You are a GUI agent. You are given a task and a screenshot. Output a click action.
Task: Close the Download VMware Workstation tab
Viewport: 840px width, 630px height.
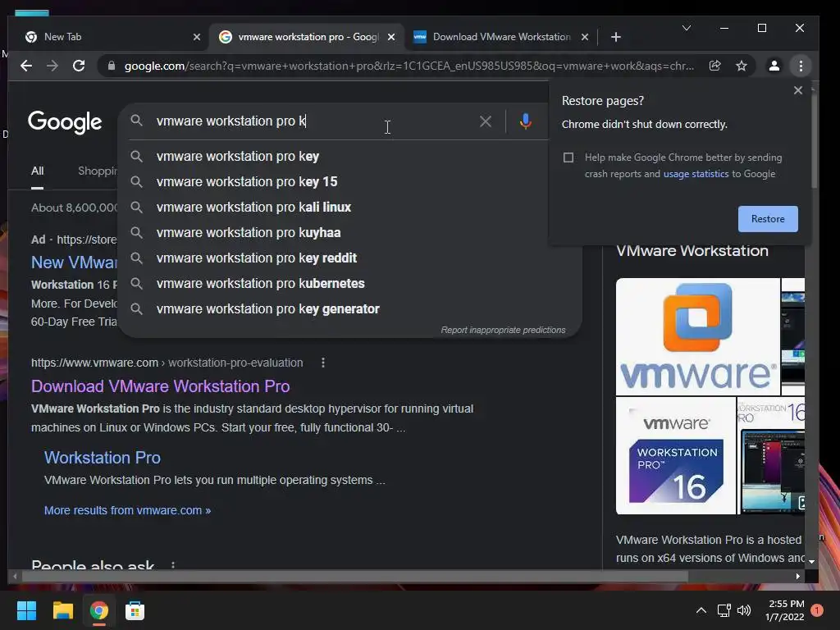tap(585, 37)
